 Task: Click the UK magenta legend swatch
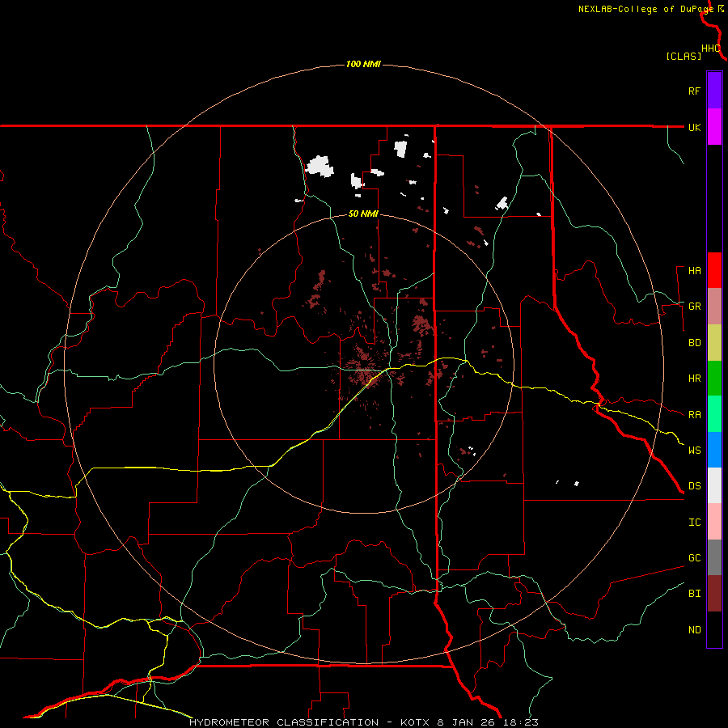click(x=714, y=127)
